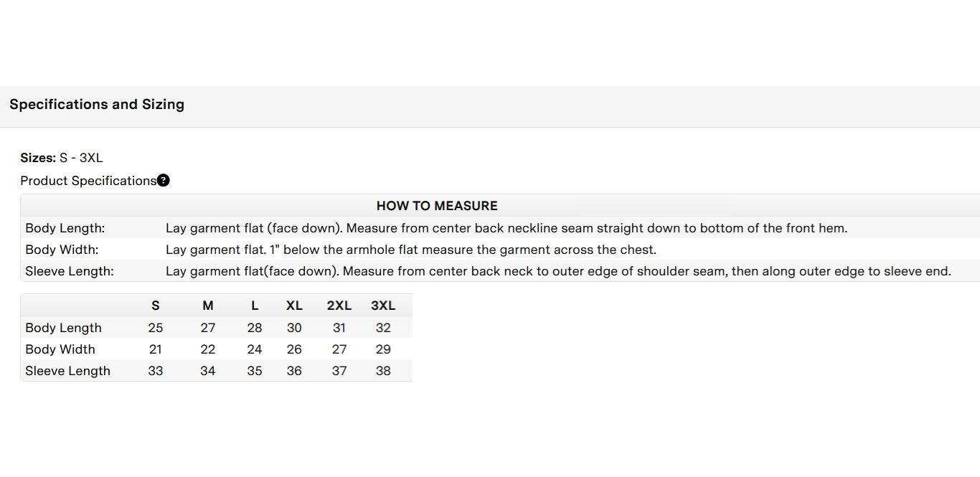Select the 2XL size column header
This screenshot has height=477, width=980.
coord(339,306)
